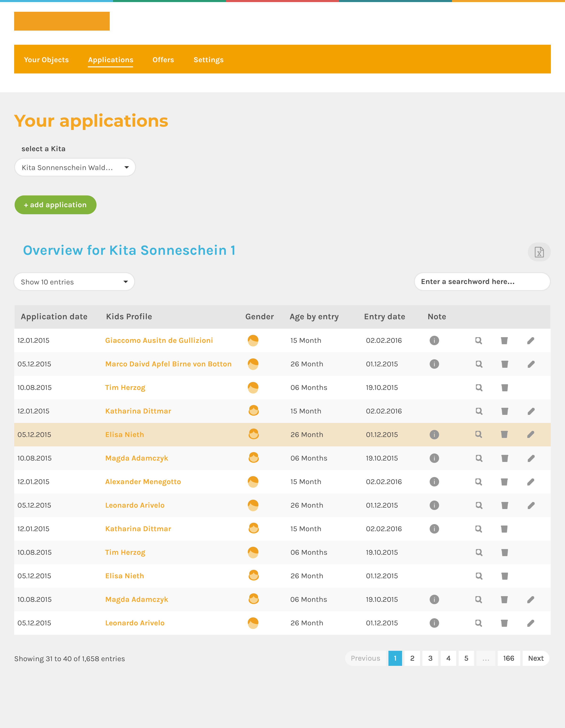The width and height of the screenshot is (565, 728).
Task: Switch to the Offers tab
Action: [x=163, y=60]
